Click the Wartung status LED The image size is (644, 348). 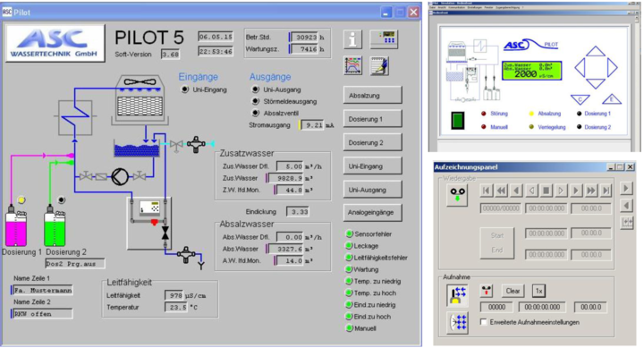(349, 269)
